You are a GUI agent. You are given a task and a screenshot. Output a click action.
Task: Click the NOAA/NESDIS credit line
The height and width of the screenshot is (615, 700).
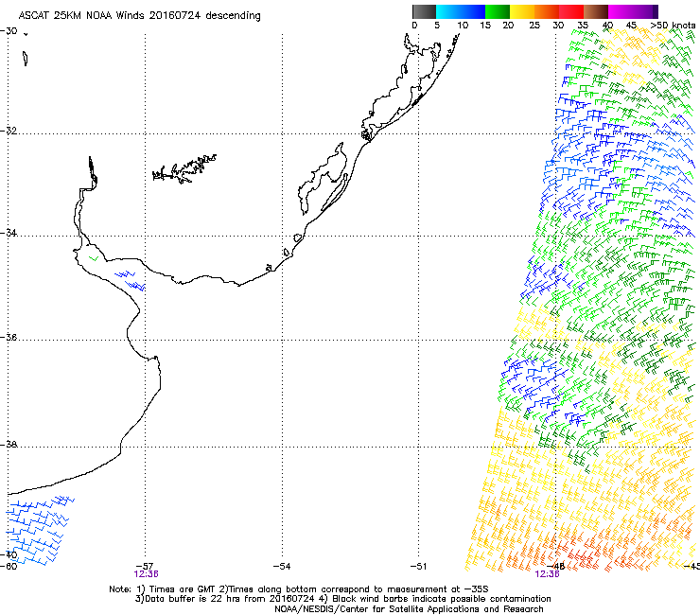tap(409, 609)
